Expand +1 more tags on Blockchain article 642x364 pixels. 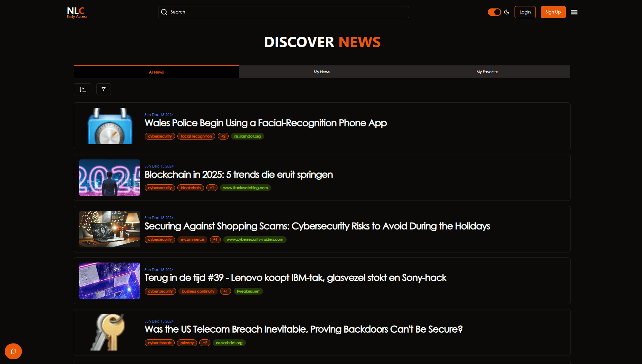click(212, 188)
